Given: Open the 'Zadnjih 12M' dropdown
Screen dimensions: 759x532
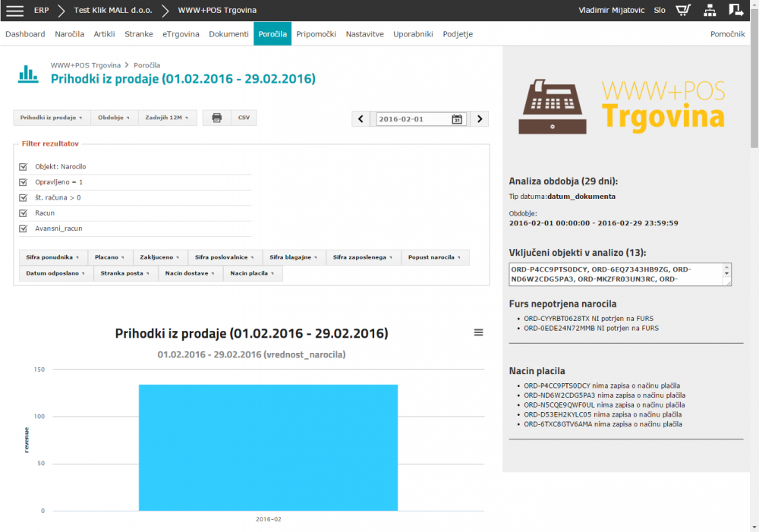Looking at the screenshot, I should pos(167,118).
